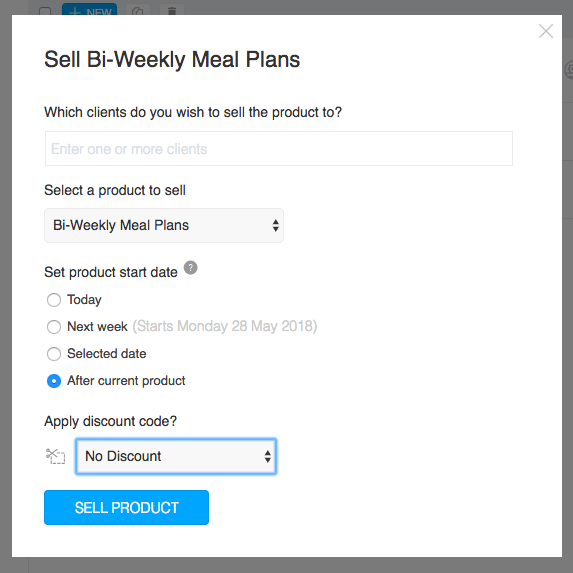Click the arrows on the product selector
The height and width of the screenshot is (573, 573).
tap(276, 225)
